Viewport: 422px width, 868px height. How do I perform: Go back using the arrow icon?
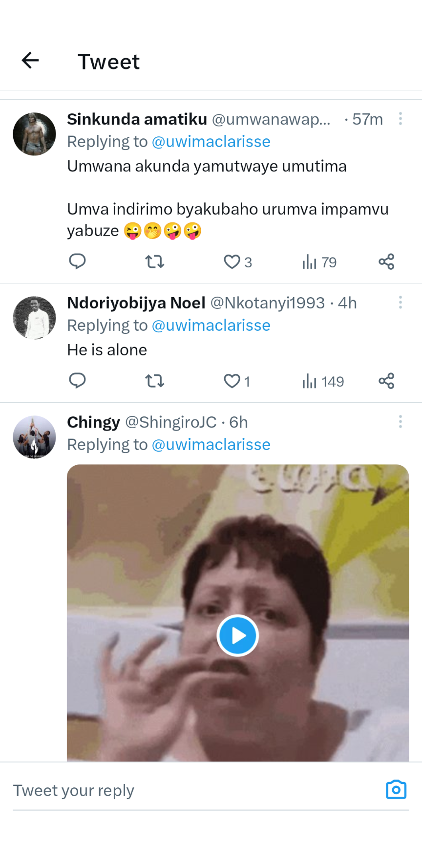(x=30, y=61)
